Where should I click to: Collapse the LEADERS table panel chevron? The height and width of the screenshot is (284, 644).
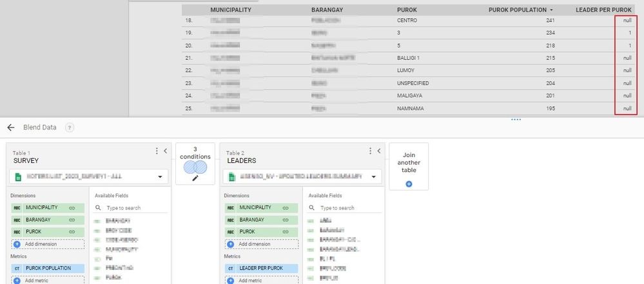[378, 151]
